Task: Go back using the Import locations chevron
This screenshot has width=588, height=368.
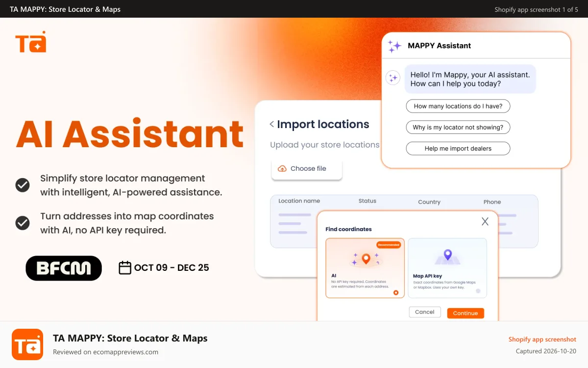Action: click(271, 125)
